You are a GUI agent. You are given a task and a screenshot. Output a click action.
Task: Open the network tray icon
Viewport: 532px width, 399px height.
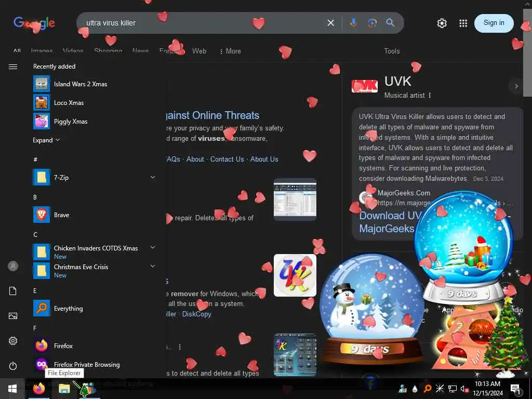(x=452, y=389)
